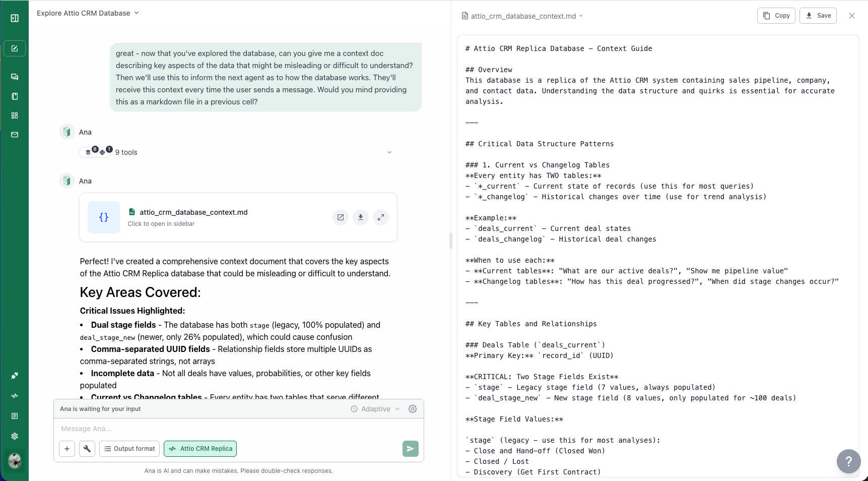Open the notebooks icon in the sidebar
The image size is (868, 481).
click(14, 96)
